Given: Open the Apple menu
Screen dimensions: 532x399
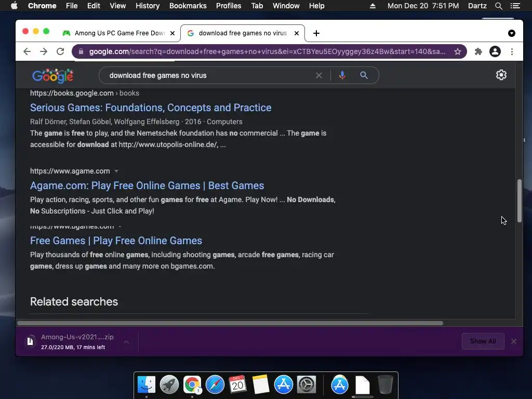Looking at the screenshot, I should pos(14,6).
